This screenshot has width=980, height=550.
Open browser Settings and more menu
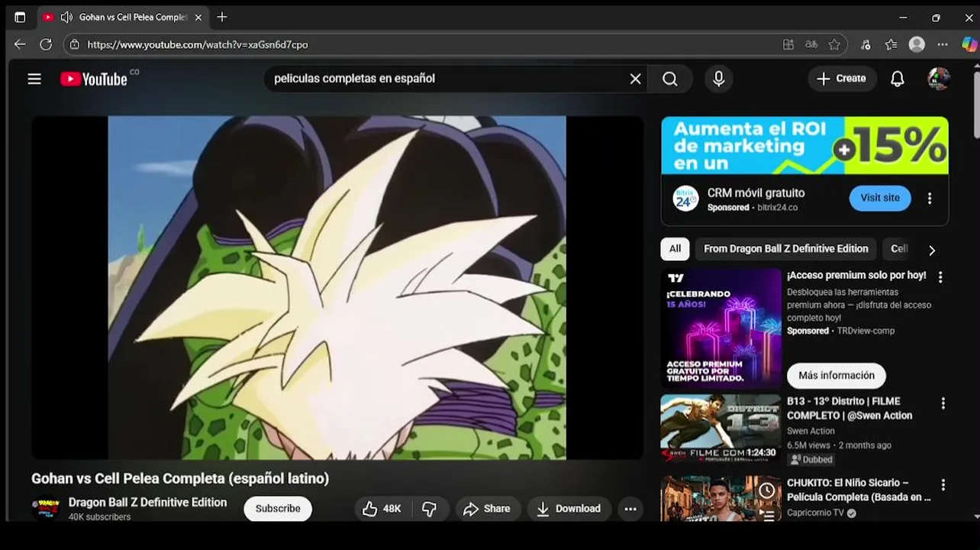point(943,44)
